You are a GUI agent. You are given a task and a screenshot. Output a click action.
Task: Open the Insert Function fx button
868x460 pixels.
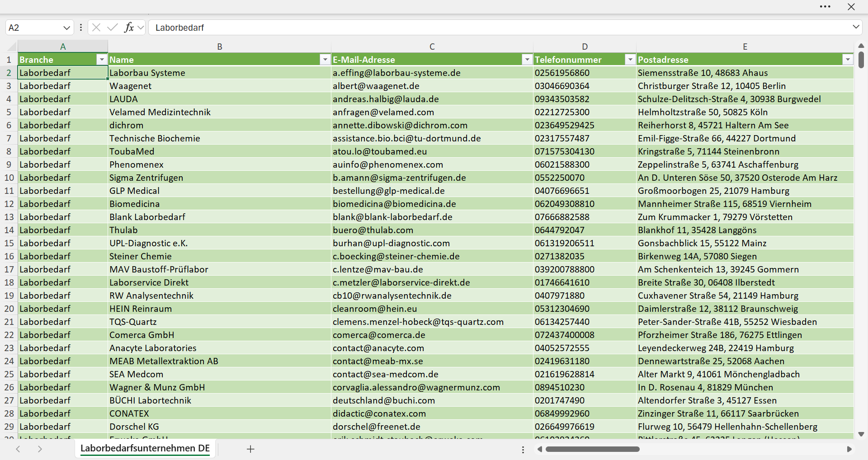129,28
